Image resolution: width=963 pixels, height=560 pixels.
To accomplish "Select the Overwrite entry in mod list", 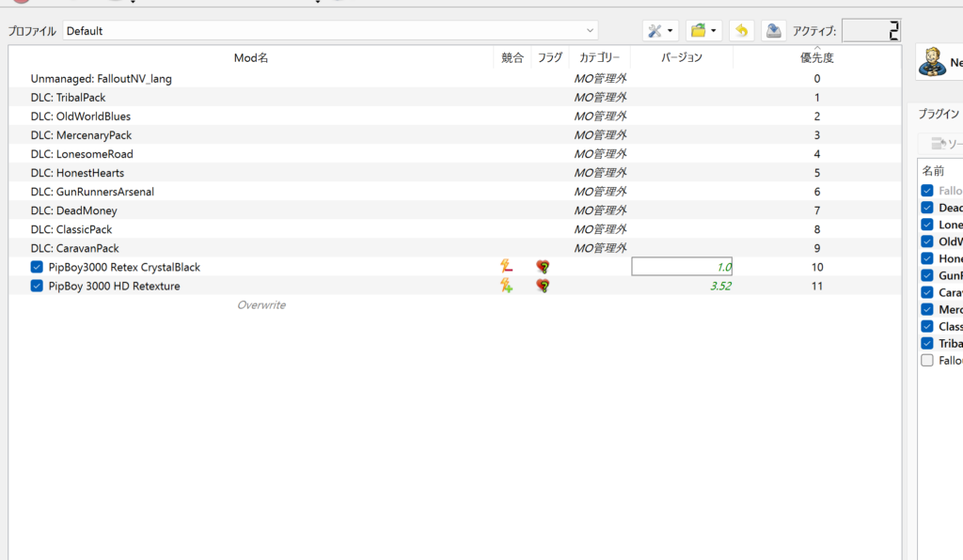I will click(x=261, y=305).
